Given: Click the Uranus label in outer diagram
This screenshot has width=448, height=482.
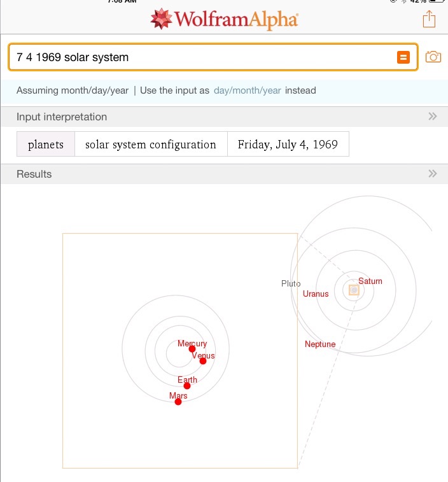Looking at the screenshot, I should point(316,294).
